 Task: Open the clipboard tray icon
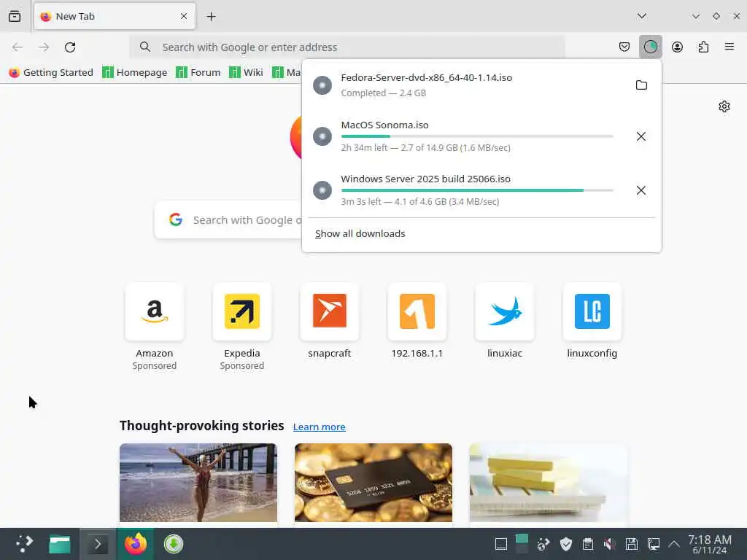(587, 544)
